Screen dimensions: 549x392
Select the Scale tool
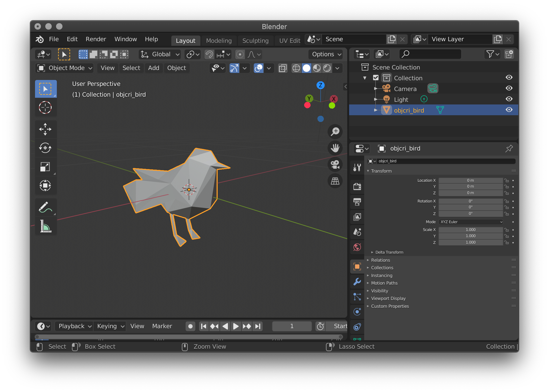(45, 167)
